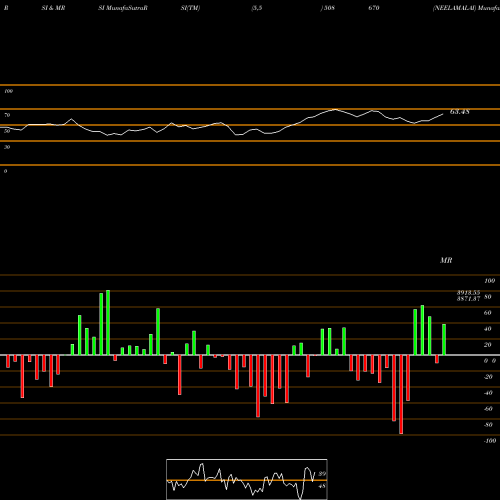This screenshot has height=500, width=500.
Task: Click the SI & MR header text
Action: point(53,8)
